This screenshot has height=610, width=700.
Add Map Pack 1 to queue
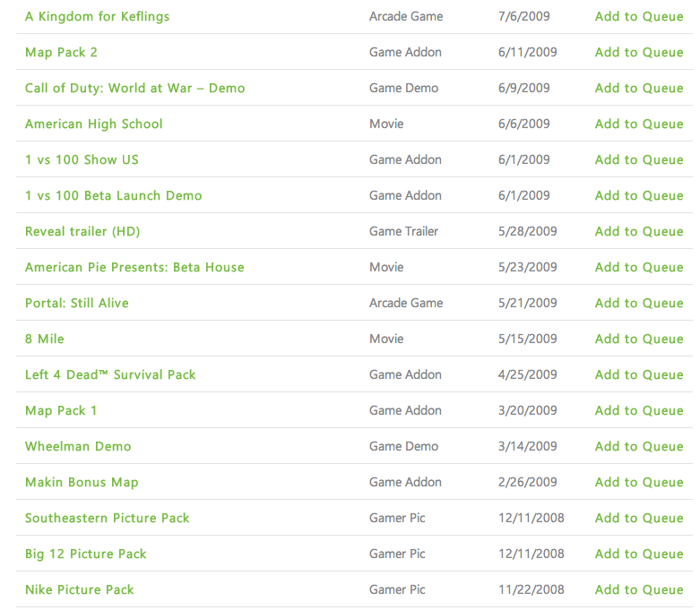pyautogui.click(x=639, y=410)
